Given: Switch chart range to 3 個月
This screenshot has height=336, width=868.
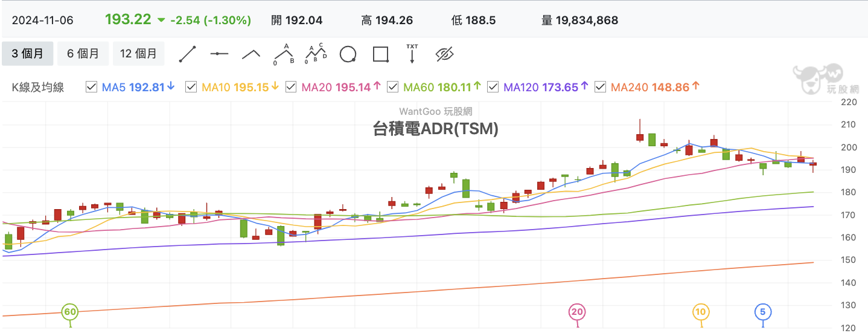Looking at the screenshot, I should (x=28, y=54).
